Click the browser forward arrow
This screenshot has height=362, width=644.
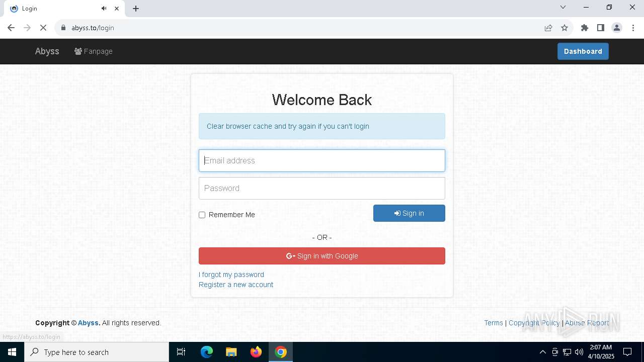tap(27, 28)
